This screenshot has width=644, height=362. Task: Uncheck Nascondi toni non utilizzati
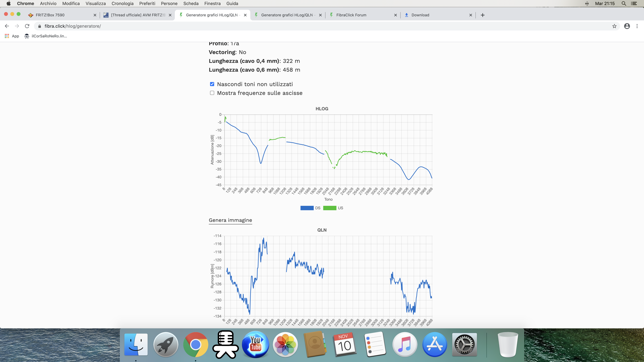coord(212,84)
